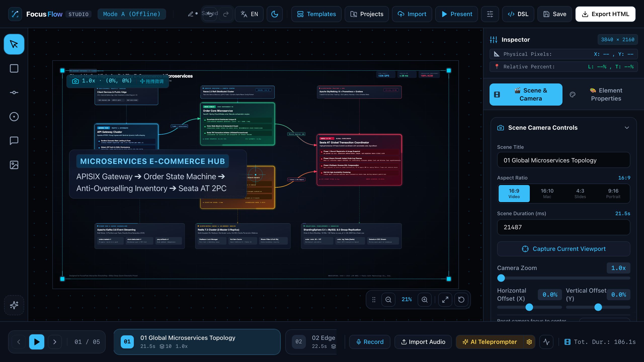Reset canvas view rotation icon
644x362 pixels.
click(461, 300)
